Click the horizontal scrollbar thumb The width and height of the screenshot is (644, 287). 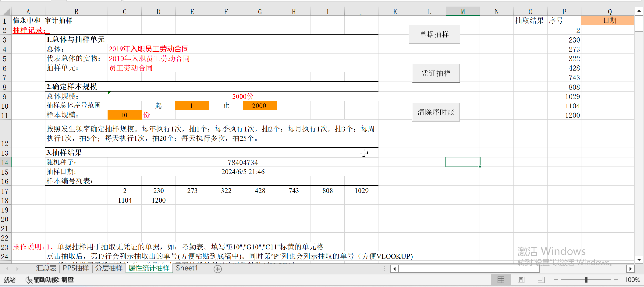(x=469, y=269)
